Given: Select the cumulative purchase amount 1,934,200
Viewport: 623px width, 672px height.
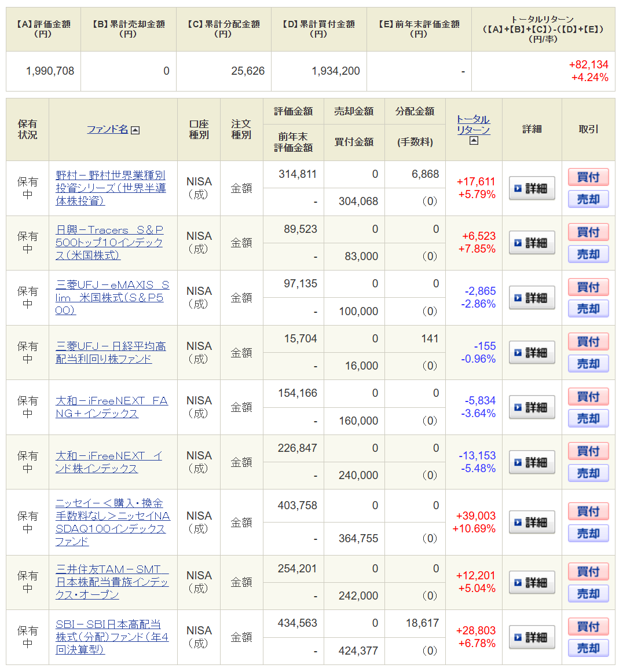Looking at the screenshot, I should tap(335, 71).
